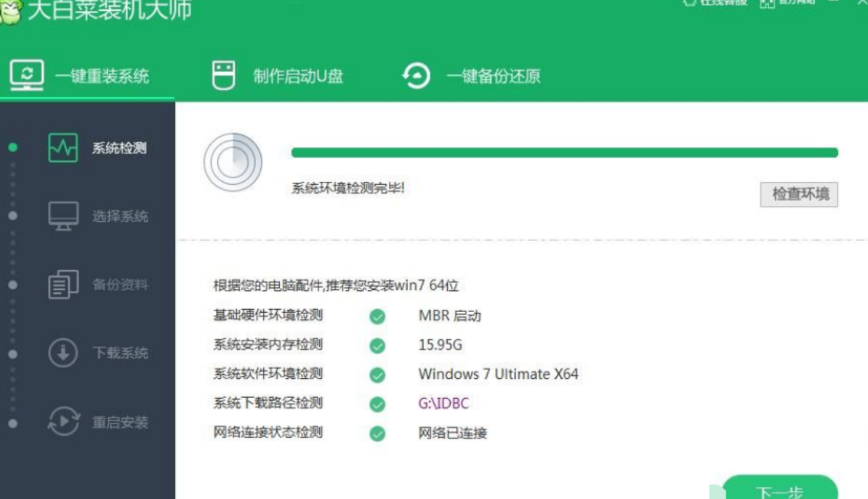Viewport: 868px width, 499px height.
Task: Click the 下载系统 download arrow icon
Action: click(x=63, y=354)
